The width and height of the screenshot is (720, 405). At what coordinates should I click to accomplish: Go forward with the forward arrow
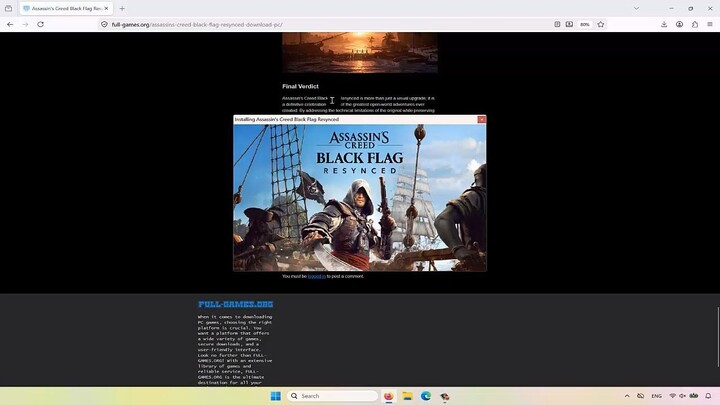click(x=25, y=24)
